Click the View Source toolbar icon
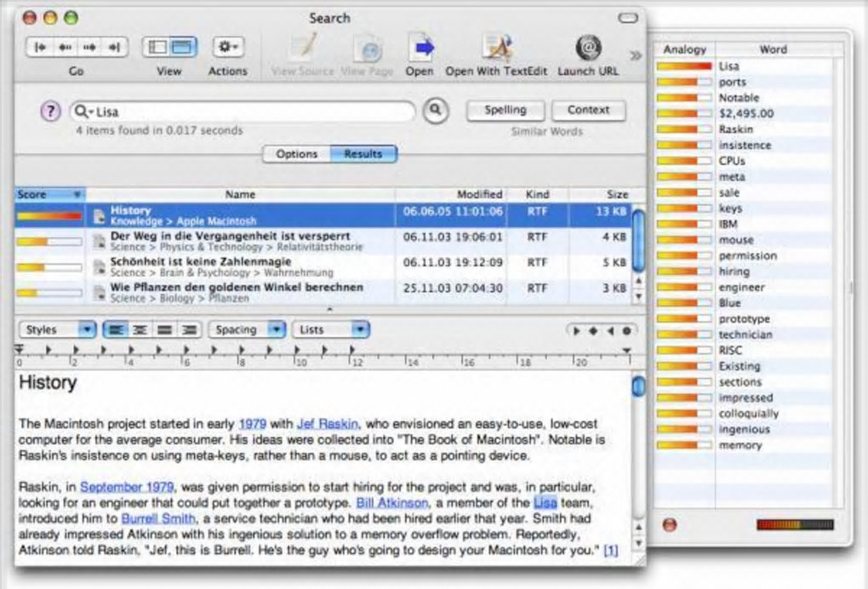Image resolution: width=868 pixels, height=589 pixels. pos(303,48)
